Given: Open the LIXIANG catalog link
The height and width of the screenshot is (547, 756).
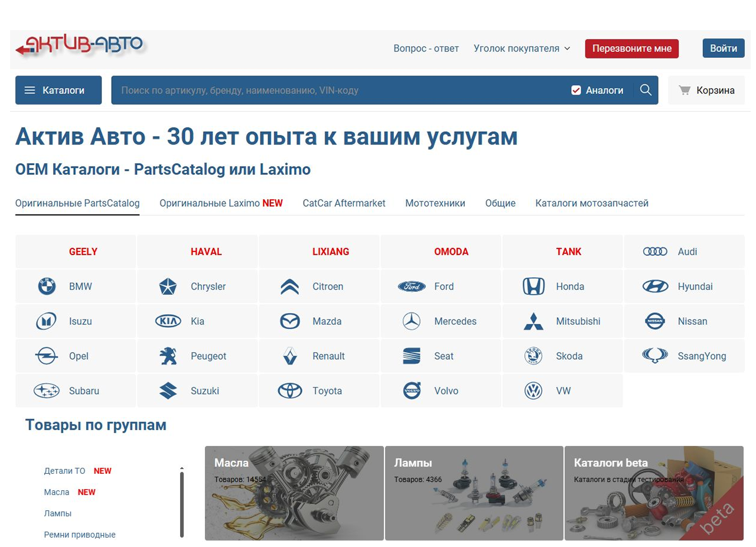Looking at the screenshot, I should (x=320, y=252).
